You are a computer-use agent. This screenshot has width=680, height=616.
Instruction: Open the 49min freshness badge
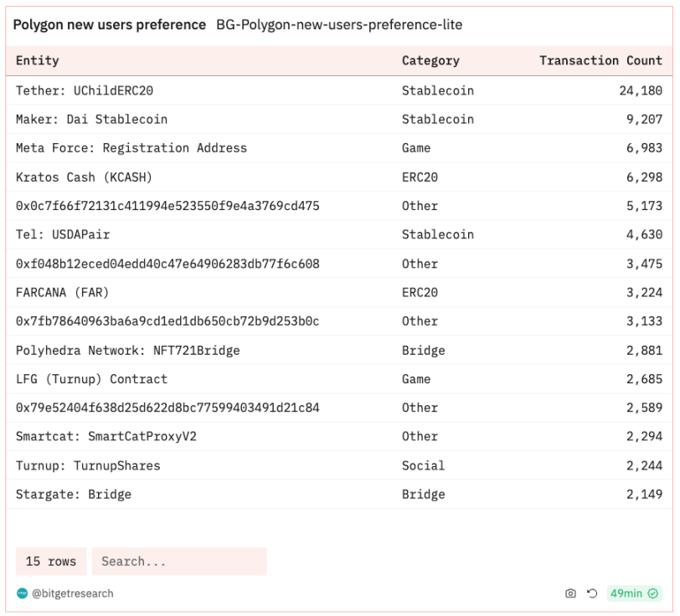pos(634,593)
